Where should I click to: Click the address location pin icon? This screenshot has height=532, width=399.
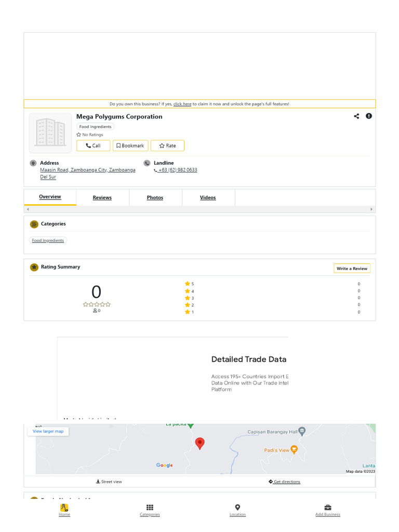point(33,163)
